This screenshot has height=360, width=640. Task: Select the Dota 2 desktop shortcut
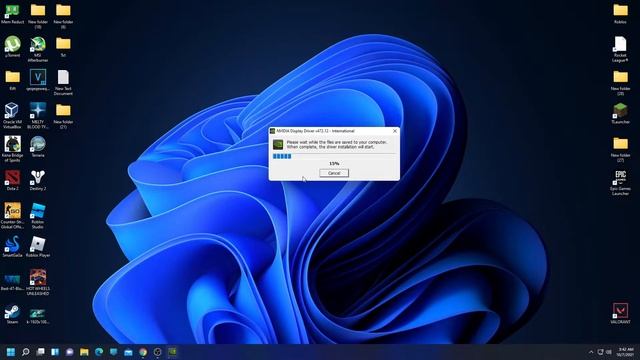click(12, 180)
